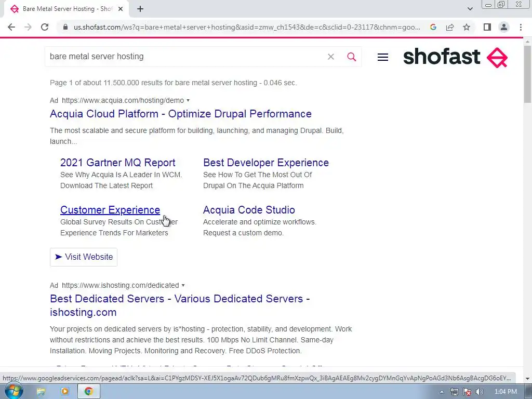Go back with the browser back arrow
Viewport: 532px width, 399px height.
coord(11,27)
